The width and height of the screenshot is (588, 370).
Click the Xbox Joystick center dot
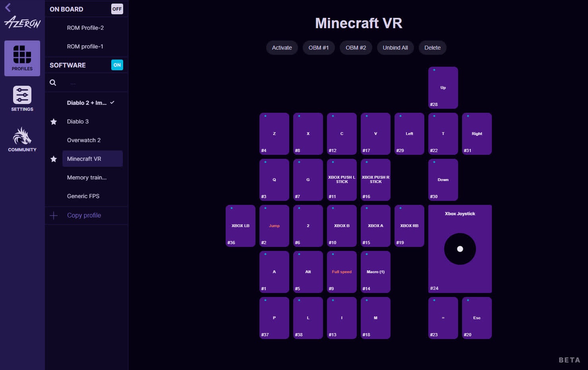pos(460,249)
